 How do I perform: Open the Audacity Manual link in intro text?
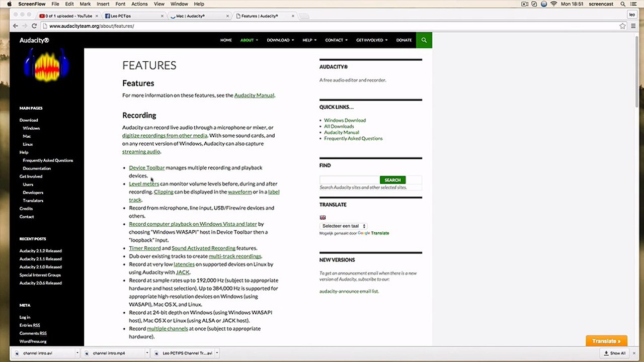click(254, 95)
